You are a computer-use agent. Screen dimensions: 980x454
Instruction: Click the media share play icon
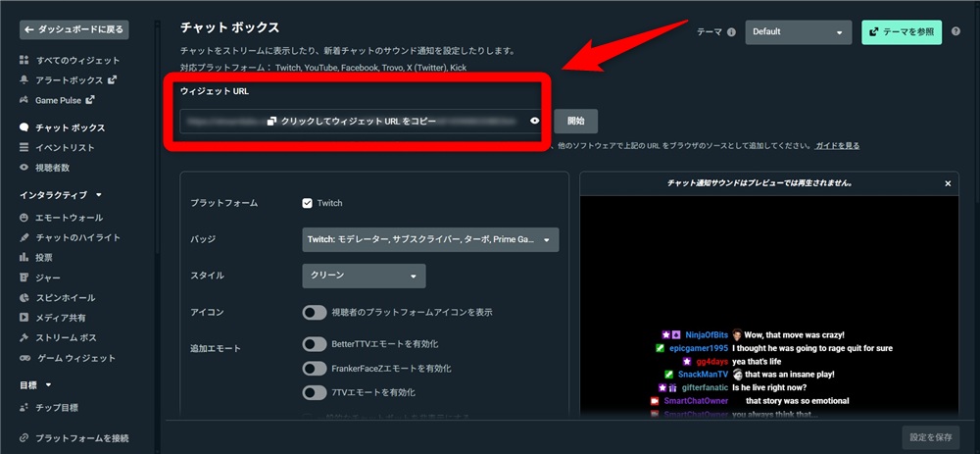(x=24, y=318)
